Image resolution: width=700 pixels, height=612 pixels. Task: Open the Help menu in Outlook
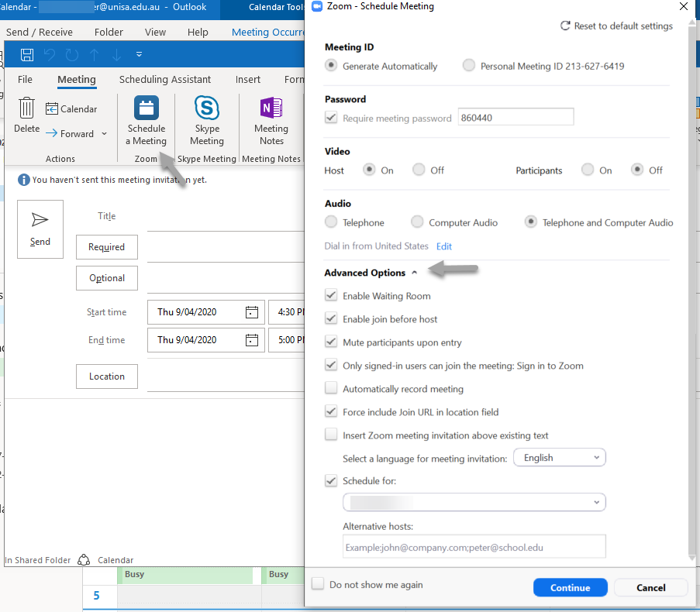[198, 32]
